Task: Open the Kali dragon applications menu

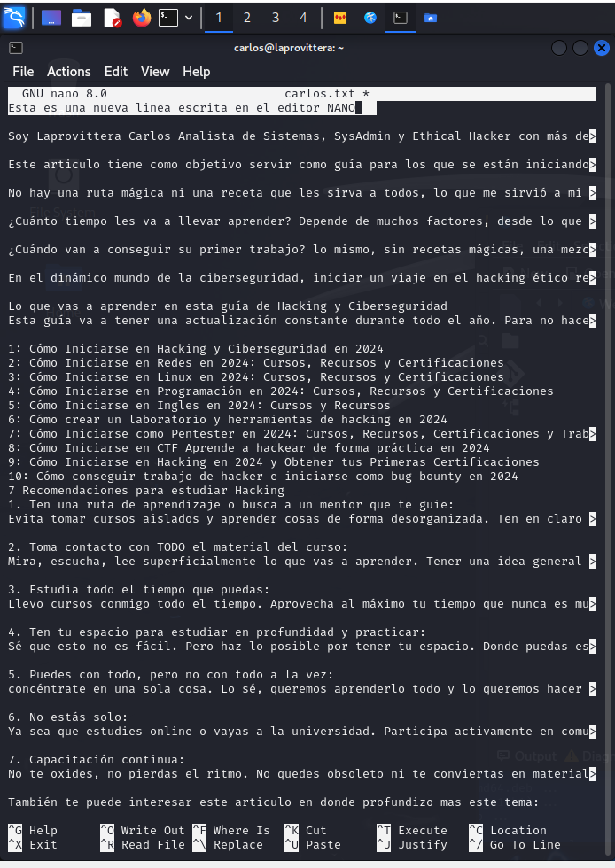Action: [x=14, y=18]
